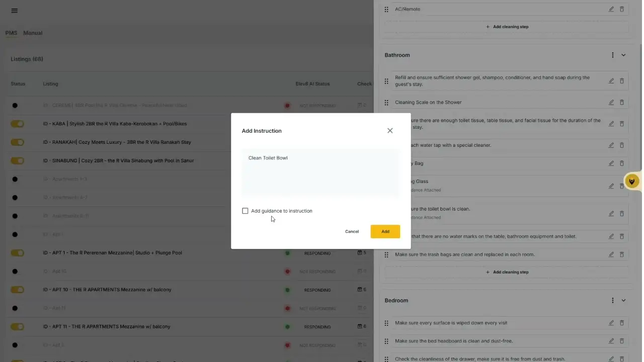Delete the AC/Remote cleaning step
This screenshot has height=362, width=644.
[622, 9]
